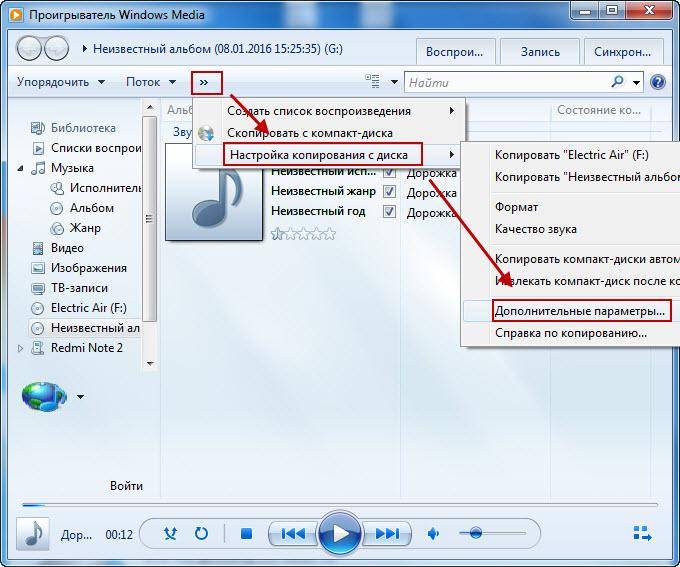The image size is (680, 567).
Task: Click the Stop playback button
Action: point(246,533)
